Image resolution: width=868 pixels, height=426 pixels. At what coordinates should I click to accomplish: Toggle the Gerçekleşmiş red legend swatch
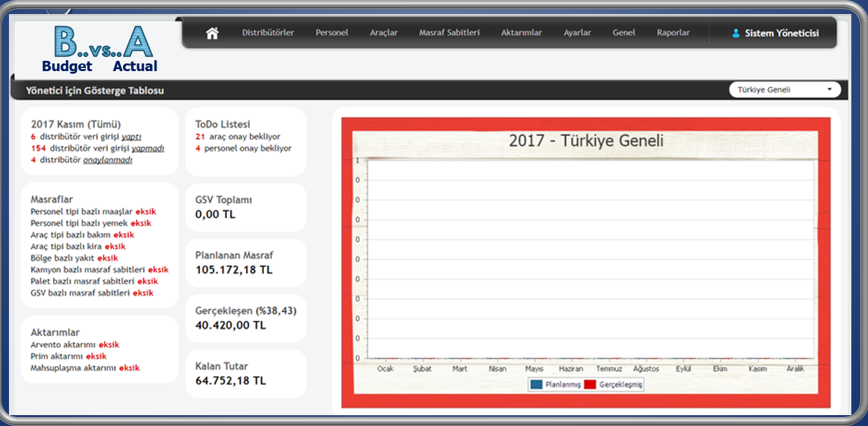point(590,384)
